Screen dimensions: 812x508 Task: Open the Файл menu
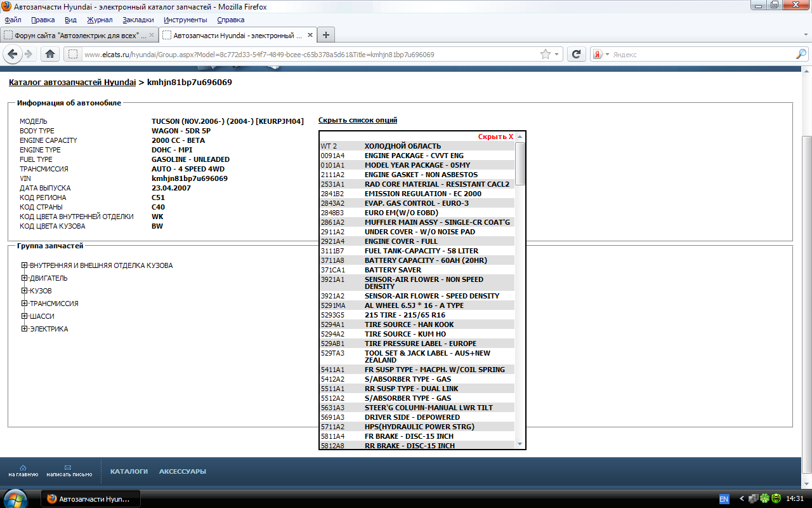[x=13, y=20]
